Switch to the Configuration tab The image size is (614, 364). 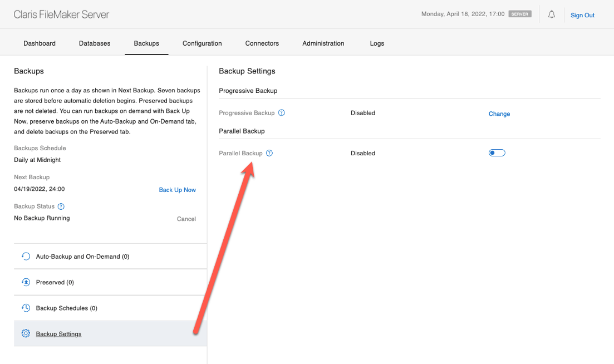(x=202, y=43)
